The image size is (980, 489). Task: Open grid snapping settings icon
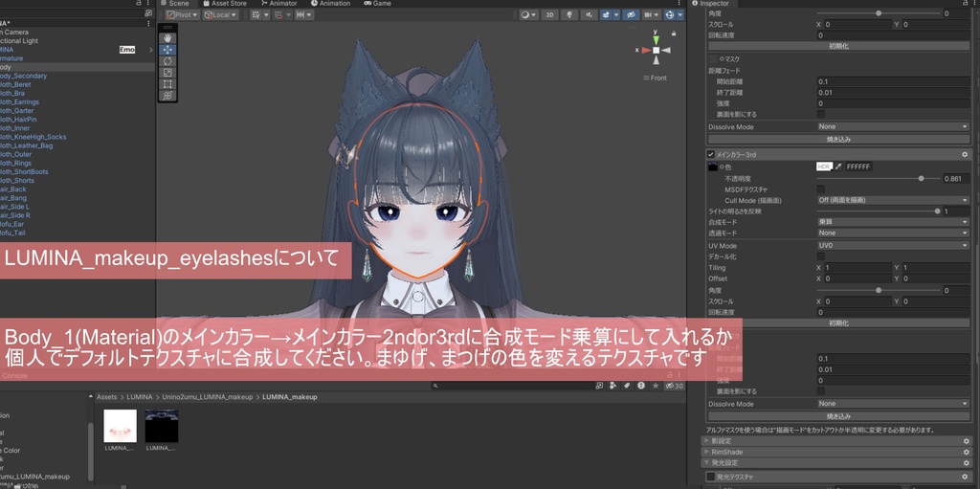278,15
